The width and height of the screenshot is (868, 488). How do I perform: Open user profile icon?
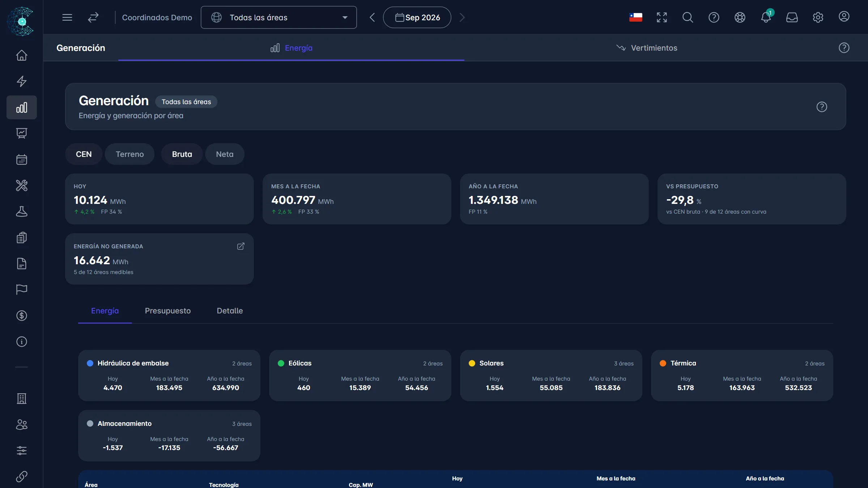pos(844,17)
